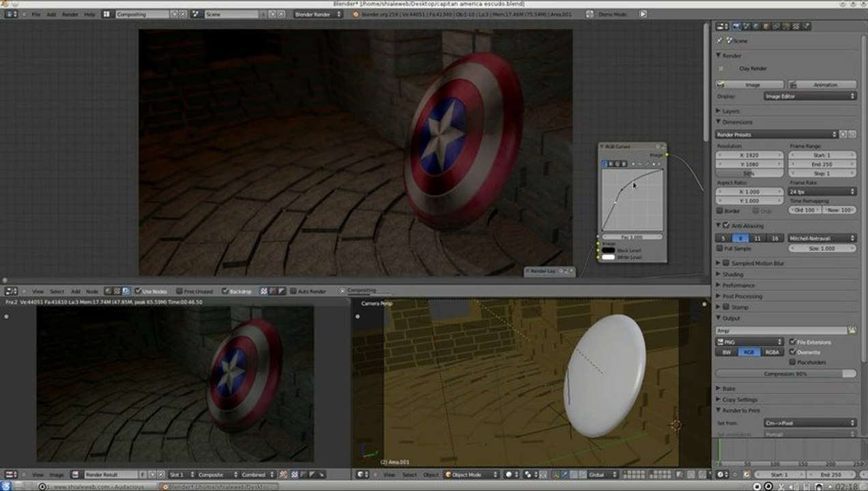Enable the Border checkbox

click(x=720, y=211)
